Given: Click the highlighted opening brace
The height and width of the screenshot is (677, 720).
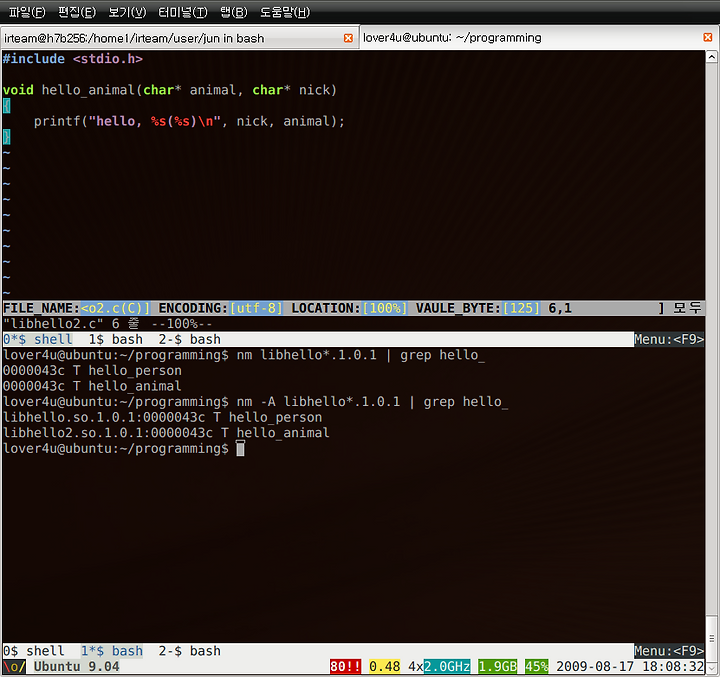Looking at the screenshot, I should pyautogui.click(x=6, y=106).
